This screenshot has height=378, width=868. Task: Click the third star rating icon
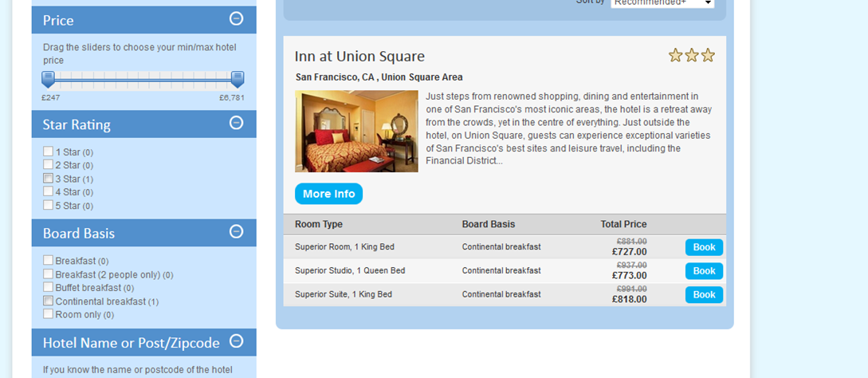[708, 55]
